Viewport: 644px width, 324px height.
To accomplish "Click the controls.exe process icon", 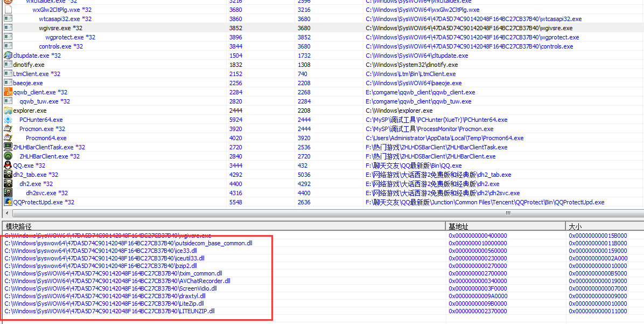I will click(8, 46).
